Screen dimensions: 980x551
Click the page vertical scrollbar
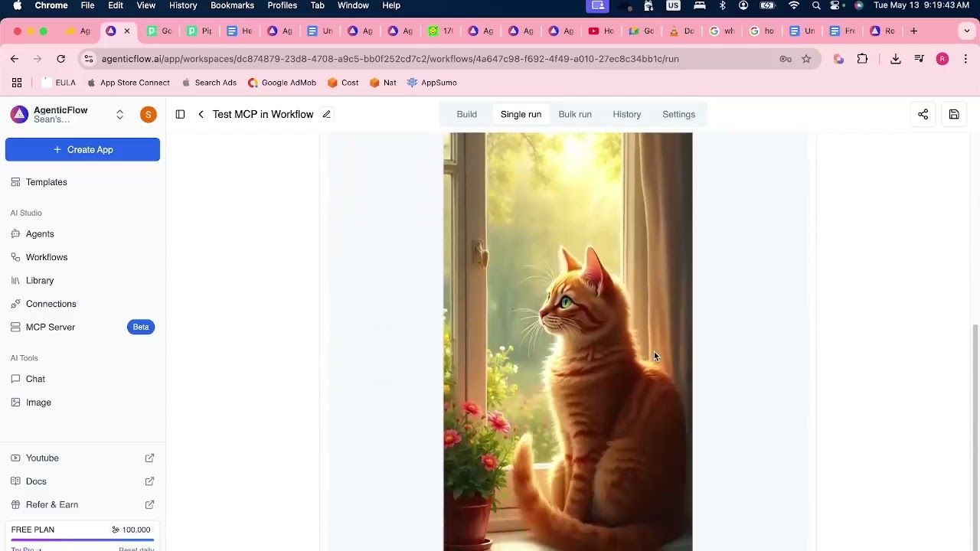(975, 436)
